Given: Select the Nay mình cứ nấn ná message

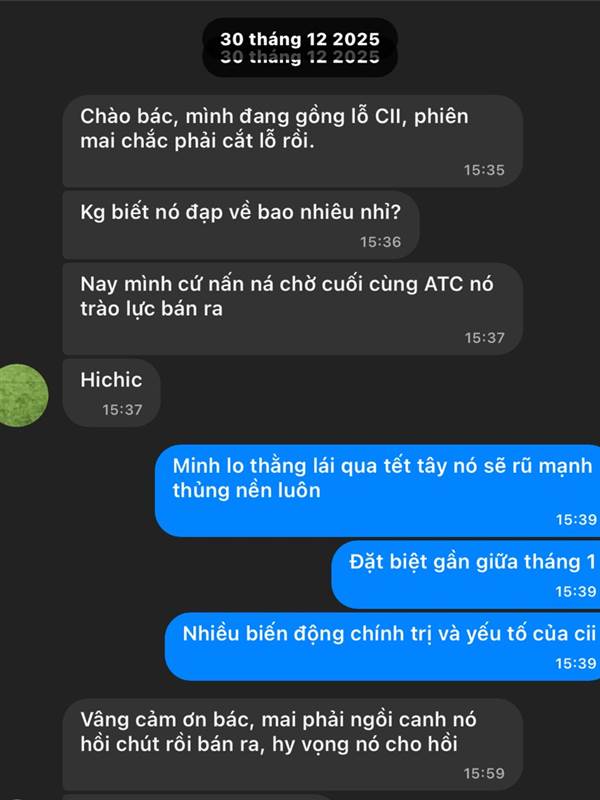Looking at the screenshot, I should [292, 309].
